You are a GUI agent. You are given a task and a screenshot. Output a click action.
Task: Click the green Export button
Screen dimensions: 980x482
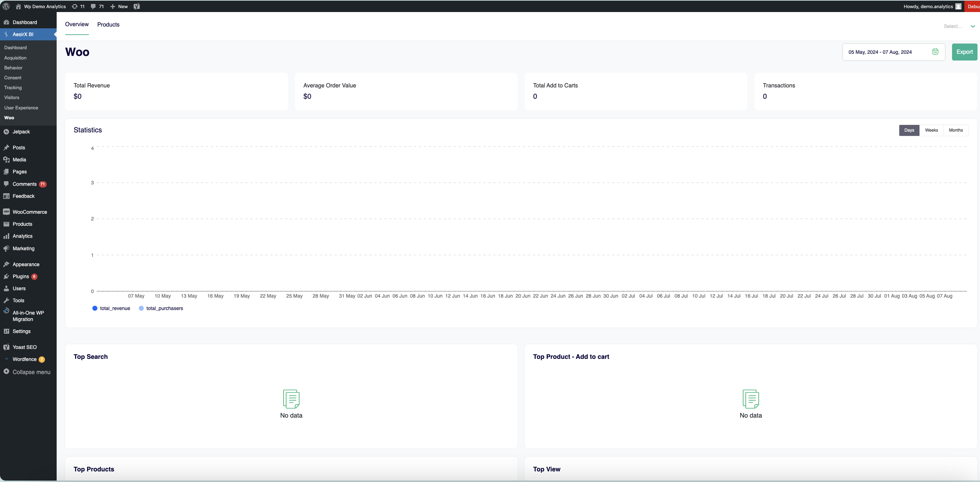pos(964,52)
